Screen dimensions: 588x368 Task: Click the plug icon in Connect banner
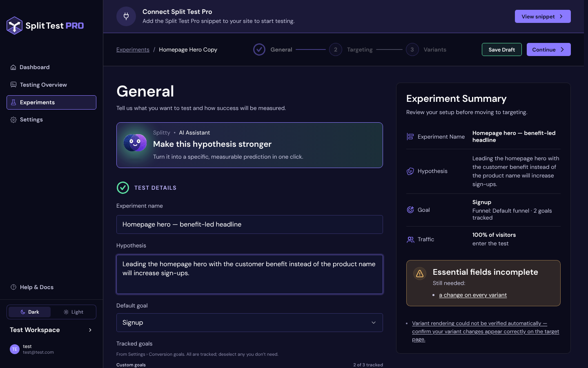click(126, 16)
